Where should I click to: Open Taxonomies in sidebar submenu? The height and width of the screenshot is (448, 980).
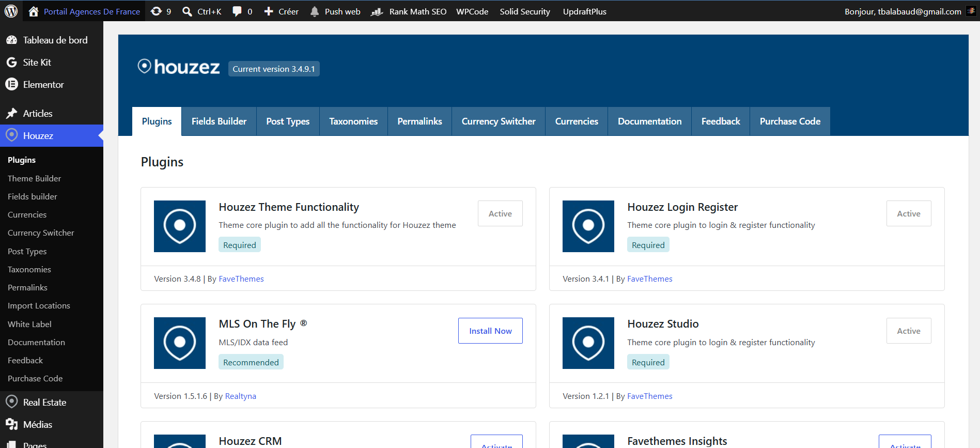(x=29, y=269)
